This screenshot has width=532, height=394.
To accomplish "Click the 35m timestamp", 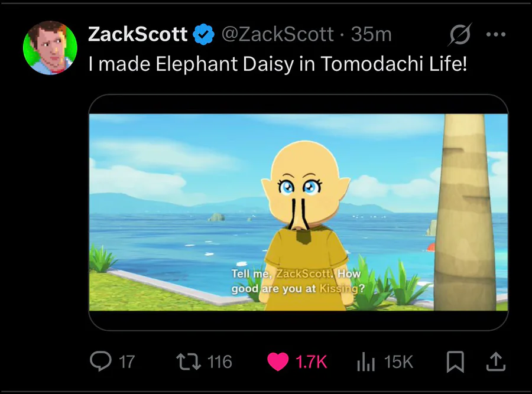I will (x=371, y=35).
